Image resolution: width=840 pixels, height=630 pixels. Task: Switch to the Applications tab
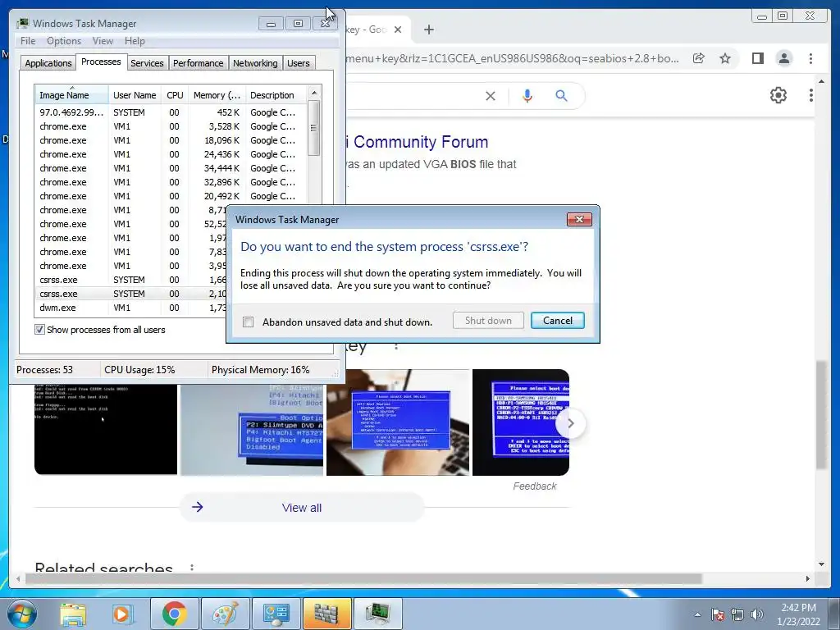coord(48,63)
